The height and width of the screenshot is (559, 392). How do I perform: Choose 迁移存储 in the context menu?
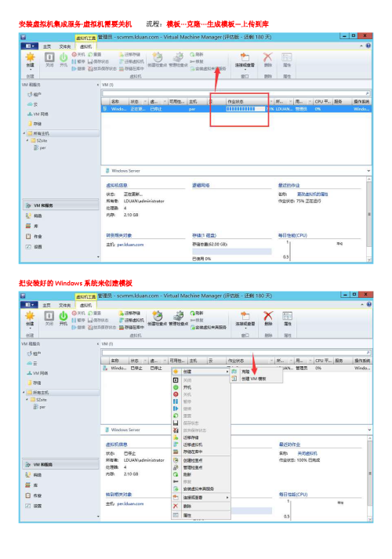click(x=201, y=437)
